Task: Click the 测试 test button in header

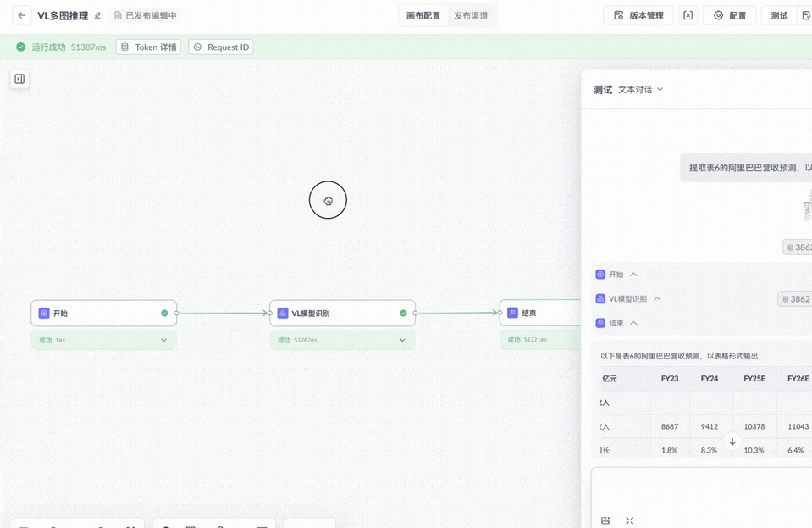Action: tap(778, 15)
